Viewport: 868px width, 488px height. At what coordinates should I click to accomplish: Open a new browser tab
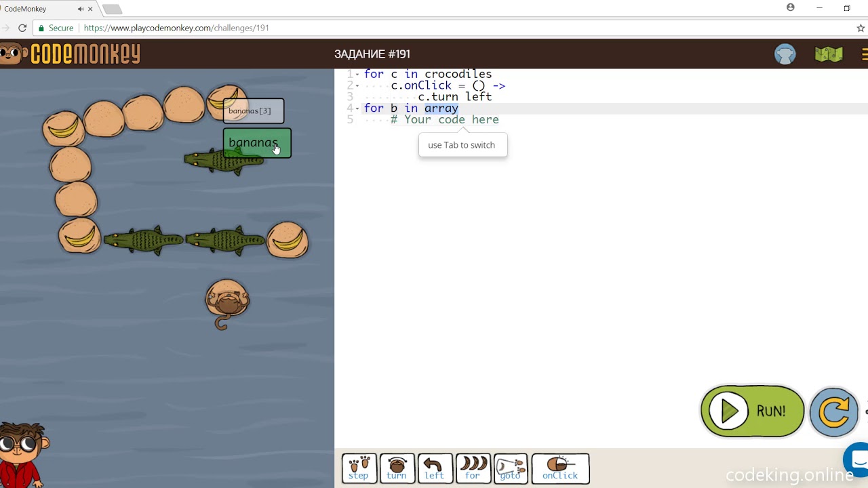[x=112, y=9]
